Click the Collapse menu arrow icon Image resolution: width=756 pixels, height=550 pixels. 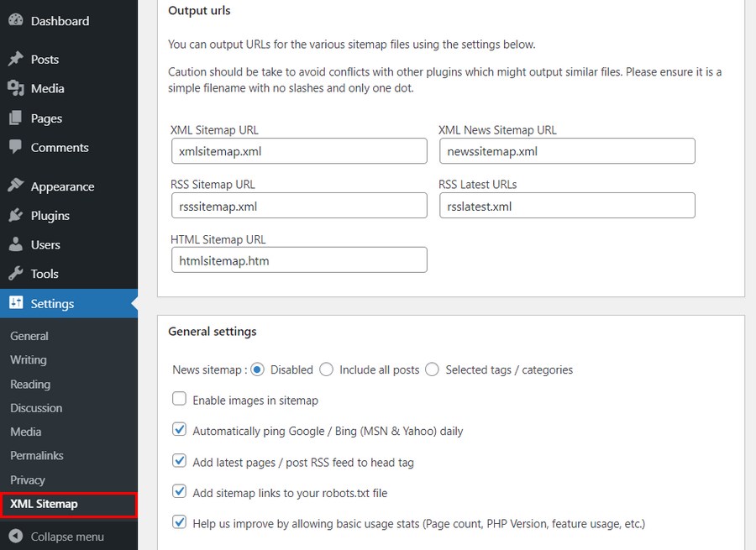[15, 536]
